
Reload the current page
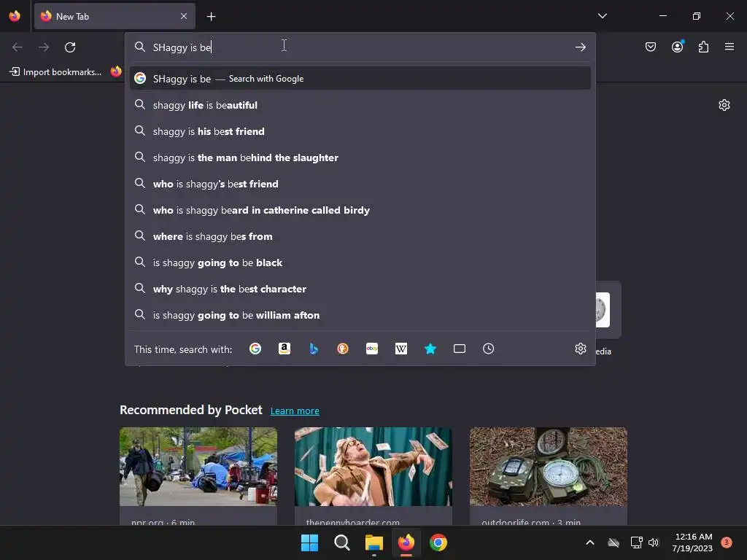pyautogui.click(x=70, y=47)
